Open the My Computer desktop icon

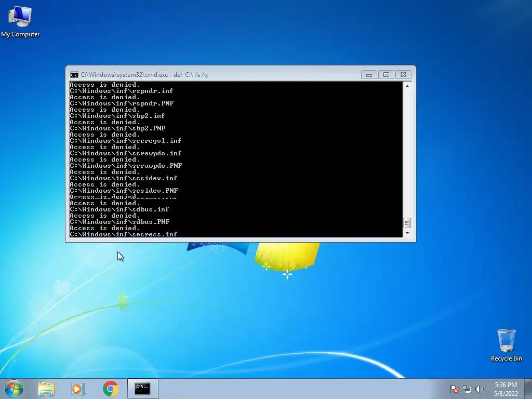pyautogui.click(x=20, y=21)
